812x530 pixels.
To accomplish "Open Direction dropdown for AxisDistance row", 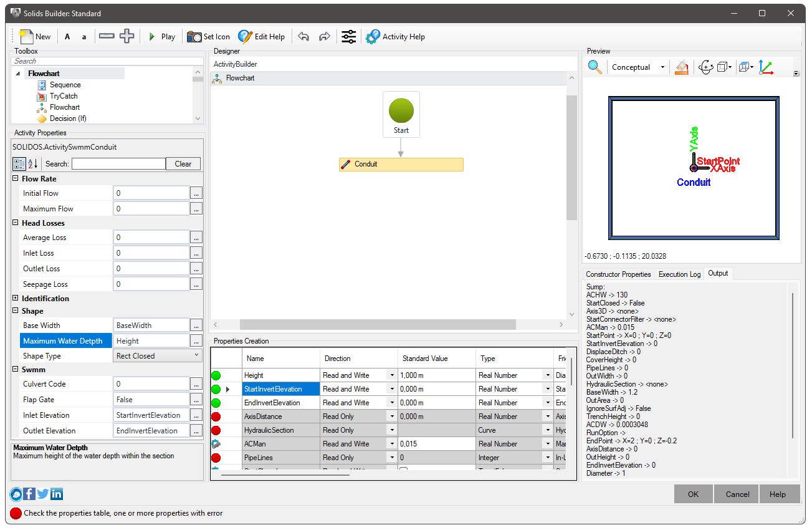I will tap(392, 417).
